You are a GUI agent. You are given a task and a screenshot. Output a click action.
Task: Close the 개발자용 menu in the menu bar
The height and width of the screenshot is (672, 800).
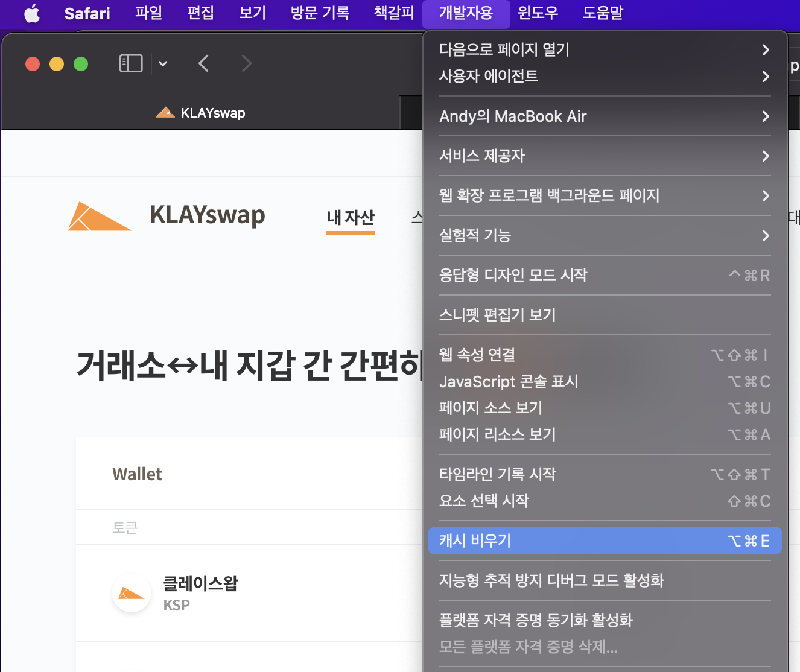[x=466, y=13]
